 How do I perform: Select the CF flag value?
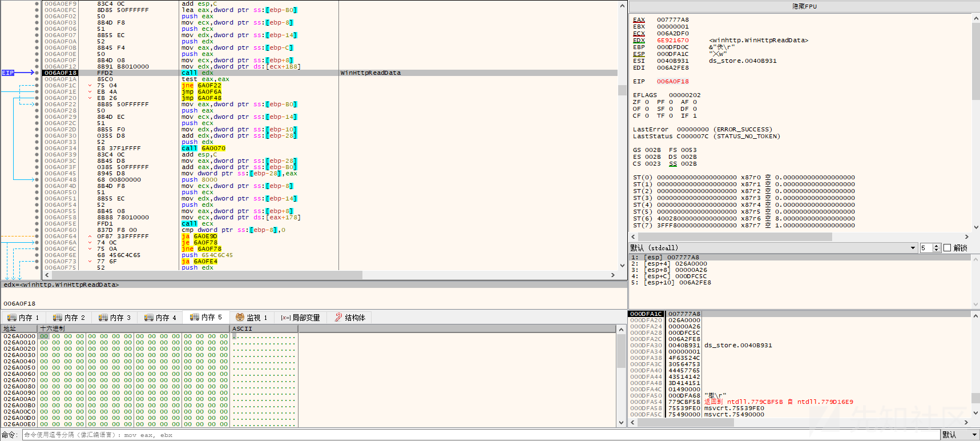pos(647,116)
